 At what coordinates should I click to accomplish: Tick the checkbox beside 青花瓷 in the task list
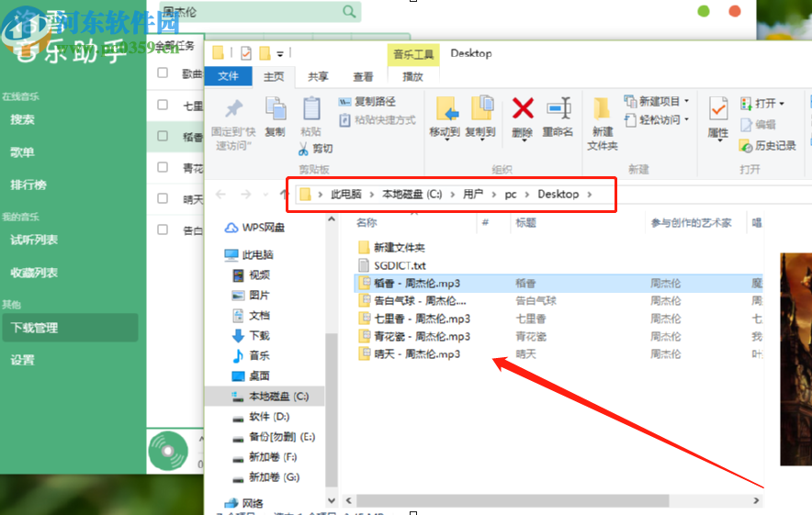click(x=163, y=167)
